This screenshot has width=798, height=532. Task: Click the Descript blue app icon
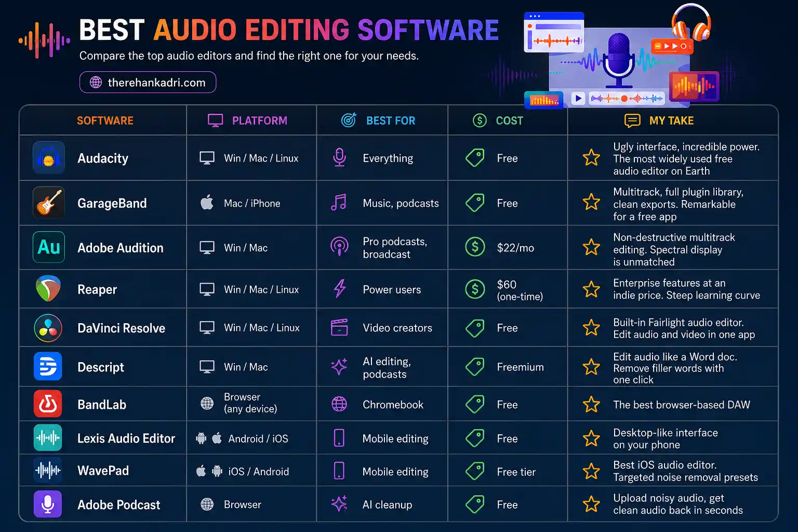(x=48, y=367)
